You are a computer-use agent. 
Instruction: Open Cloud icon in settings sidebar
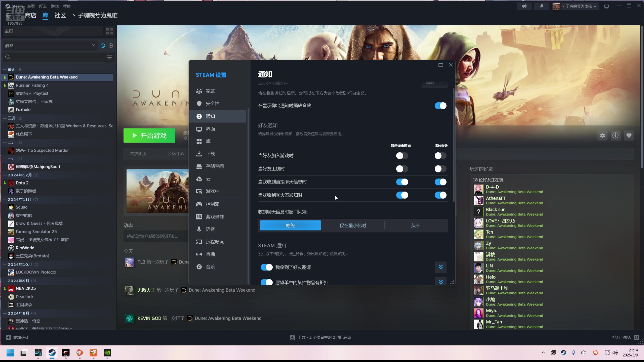tap(199, 179)
